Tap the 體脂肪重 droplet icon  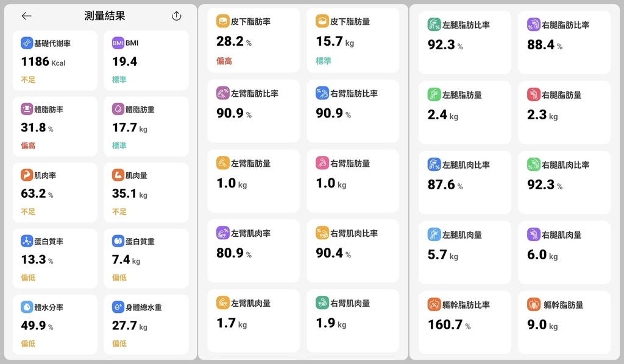pyautogui.click(x=118, y=109)
